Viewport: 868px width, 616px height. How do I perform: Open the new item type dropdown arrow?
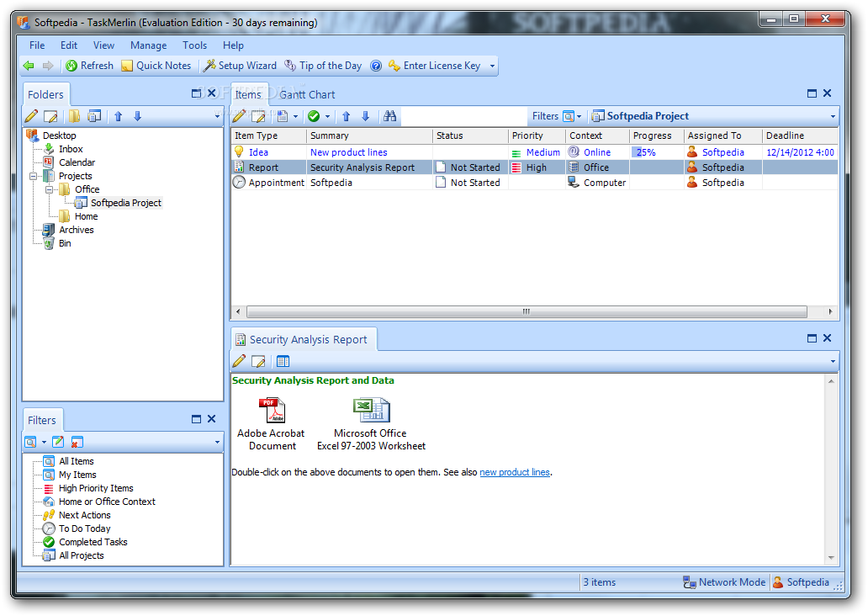[x=295, y=116]
